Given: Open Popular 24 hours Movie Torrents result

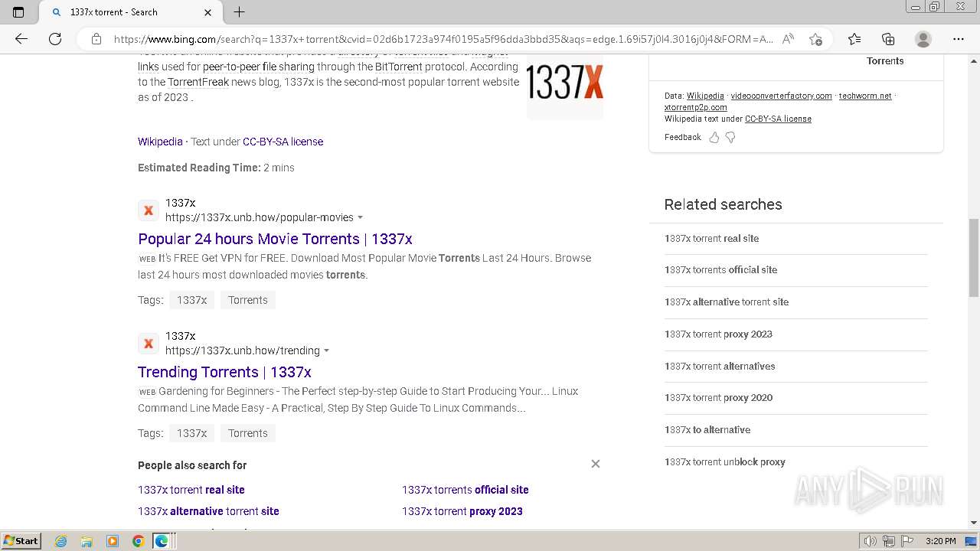Looking at the screenshot, I should pos(275,239).
